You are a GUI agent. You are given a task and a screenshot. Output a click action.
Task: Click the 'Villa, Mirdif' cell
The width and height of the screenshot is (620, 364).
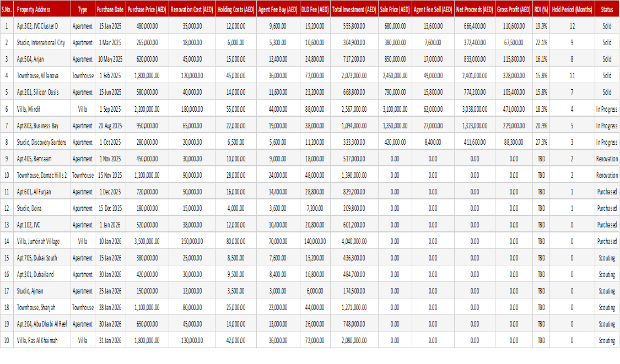click(x=42, y=109)
